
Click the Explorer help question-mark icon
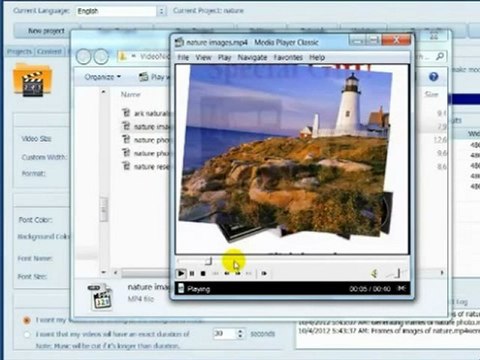[433, 77]
